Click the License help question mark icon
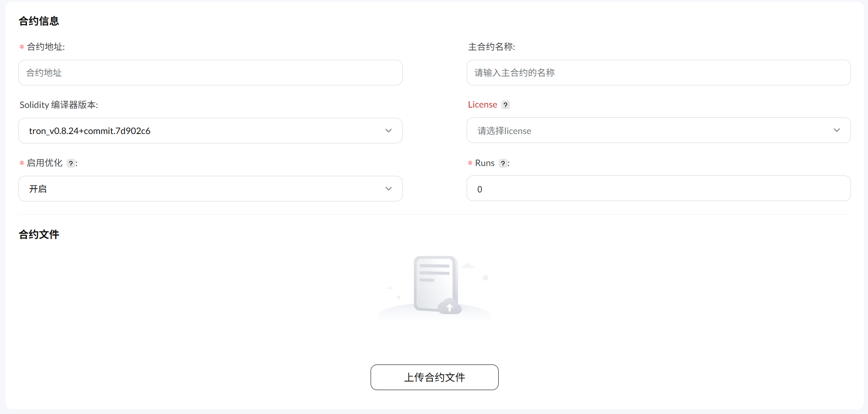This screenshot has height=414, width=868. [x=506, y=105]
